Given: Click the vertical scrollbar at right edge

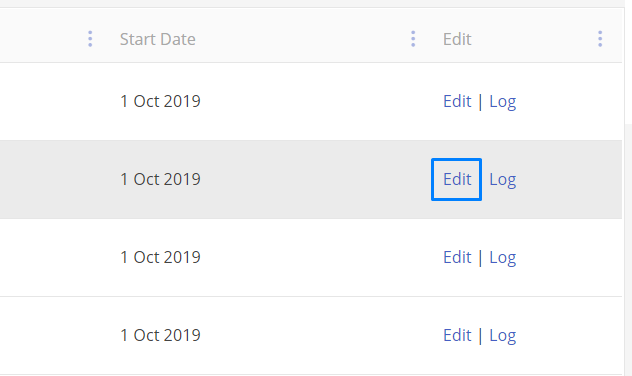Looking at the screenshot, I should point(628,250).
